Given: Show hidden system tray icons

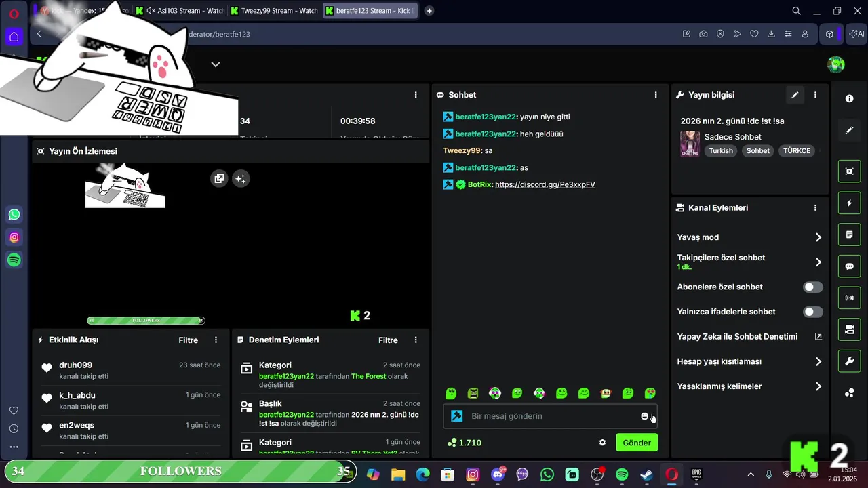Looking at the screenshot, I should point(751,474).
